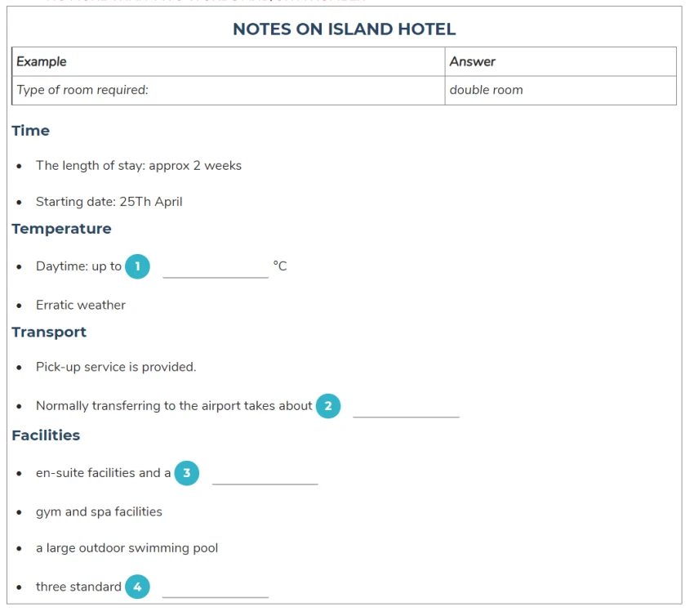Image resolution: width=694 pixels, height=616 pixels.
Task: Click the degrees Celsius unit label
Action: point(280,266)
